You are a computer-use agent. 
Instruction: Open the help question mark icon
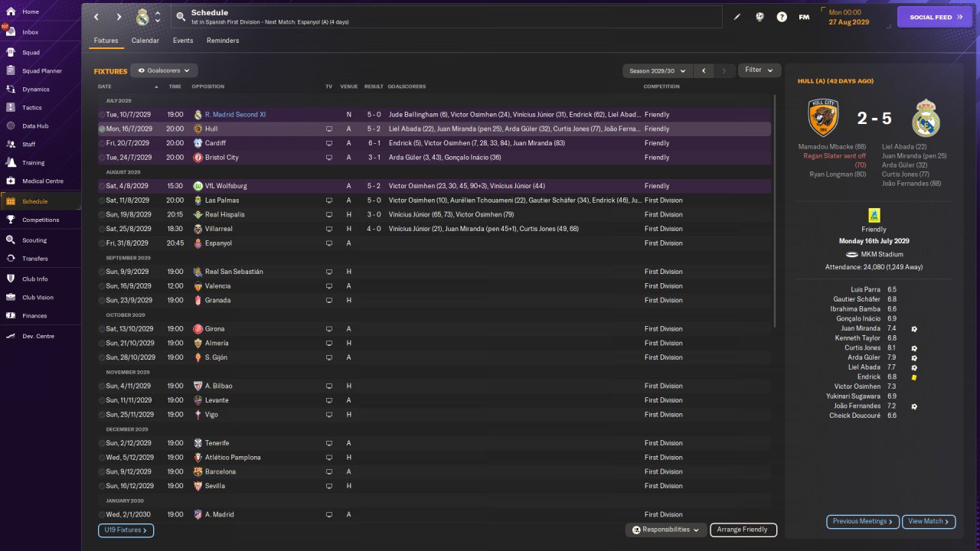point(782,17)
